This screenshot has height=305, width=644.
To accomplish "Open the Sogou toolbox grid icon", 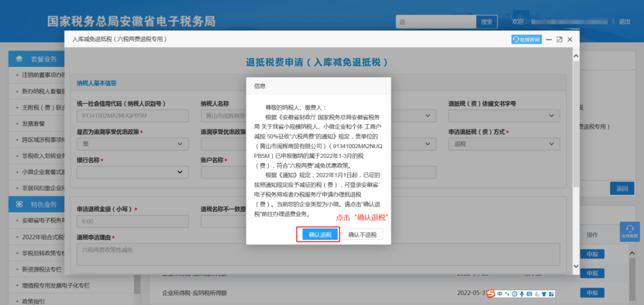I will tap(552, 294).
